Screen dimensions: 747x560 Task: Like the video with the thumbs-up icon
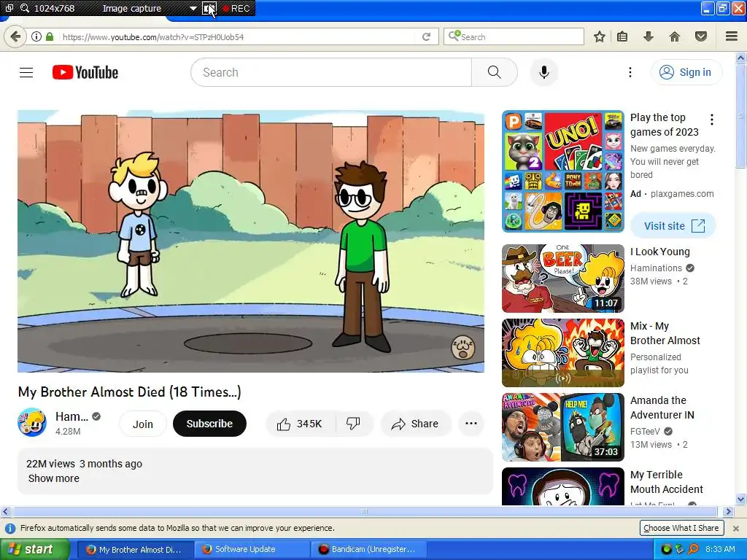pyautogui.click(x=284, y=424)
